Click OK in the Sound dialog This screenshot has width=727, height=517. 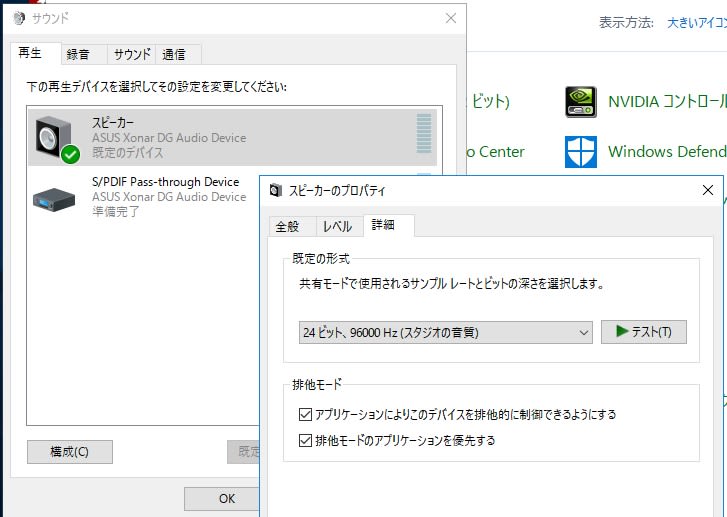(222, 499)
